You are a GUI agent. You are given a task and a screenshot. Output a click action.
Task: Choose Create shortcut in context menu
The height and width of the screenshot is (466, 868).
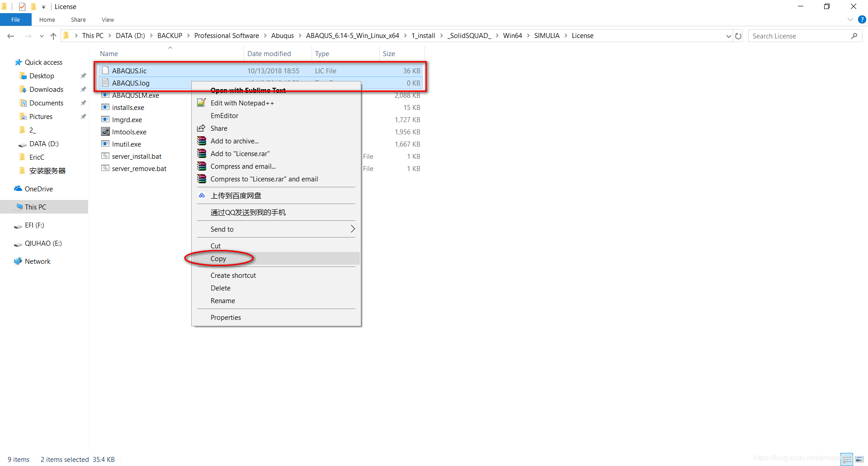coord(276,276)
